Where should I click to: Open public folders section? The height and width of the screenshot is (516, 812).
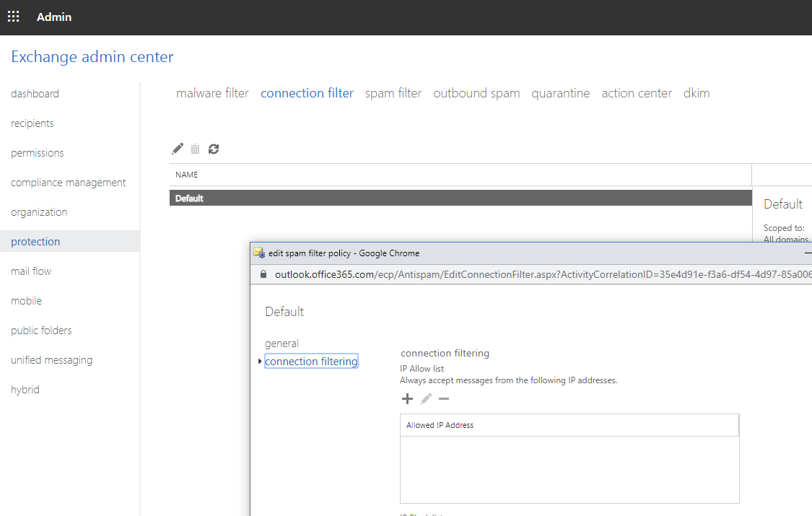[41, 331]
